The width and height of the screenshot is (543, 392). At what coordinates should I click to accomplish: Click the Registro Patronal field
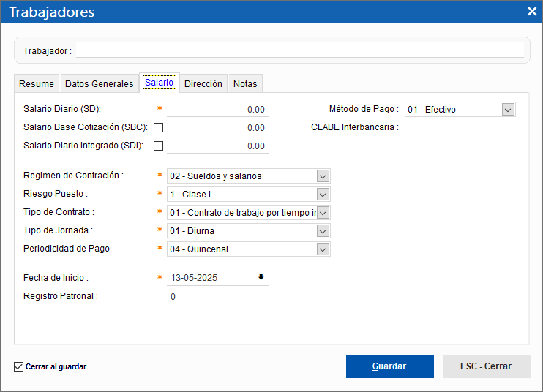218,296
